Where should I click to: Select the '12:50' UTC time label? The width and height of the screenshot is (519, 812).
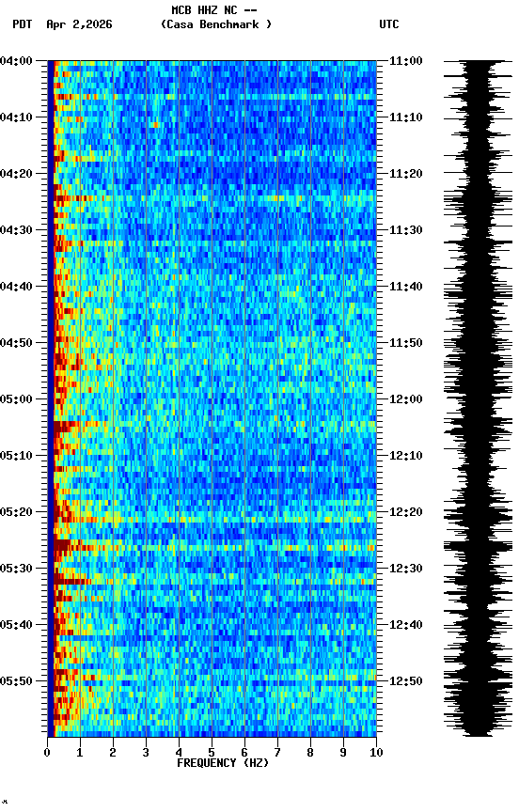tap(406, 681)
